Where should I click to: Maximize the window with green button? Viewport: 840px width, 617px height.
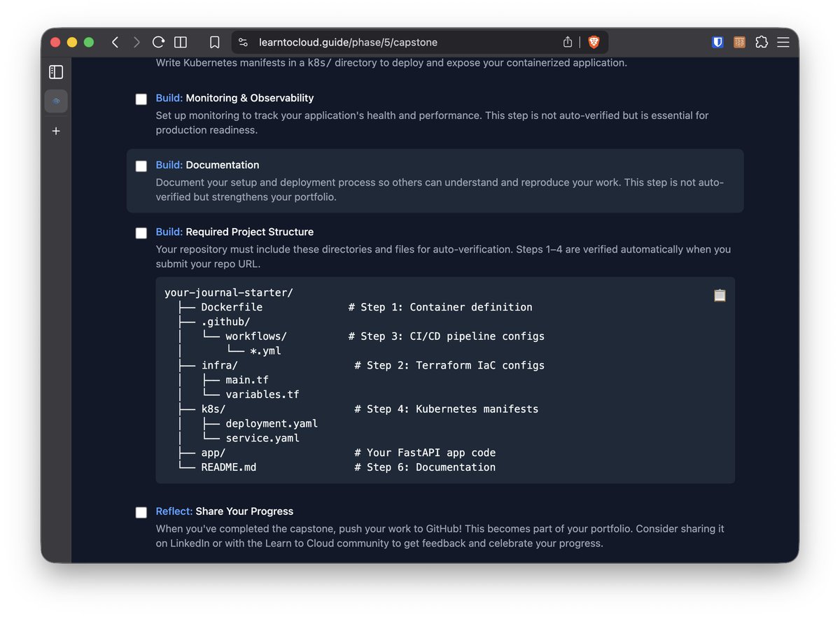(x=89, y=42)
